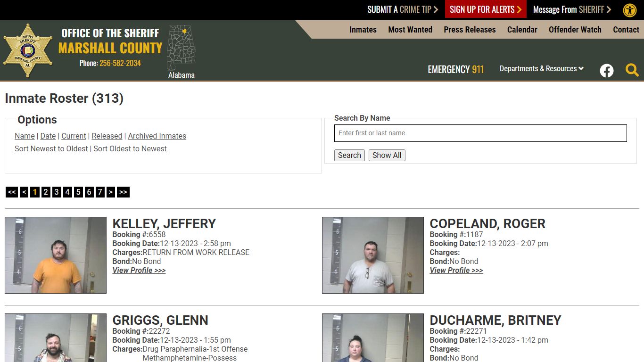The width and height of the screenshot is (644, 362).
Task: Open Message From Sheriff
Action: tap(572, 9)
